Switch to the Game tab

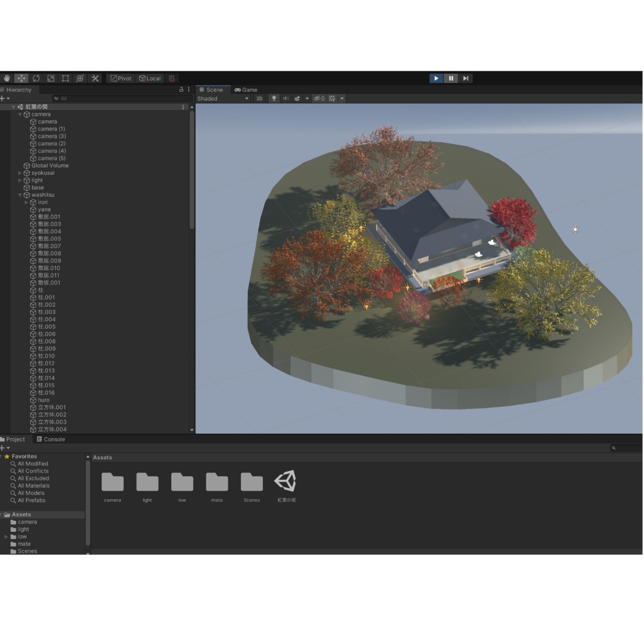246,89
